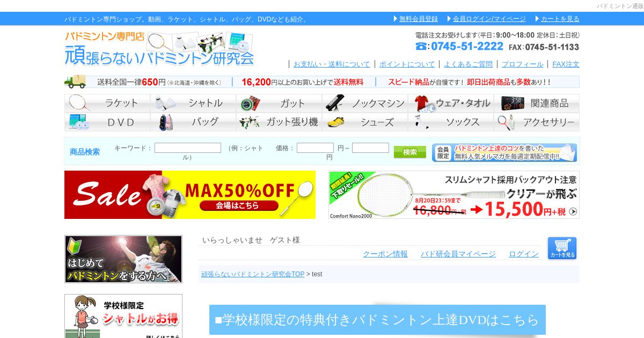The height and width of the screenshot is (338, 644).
Task: Open the Comfort Nano2000 racket banner
Action: coord(454,195)
